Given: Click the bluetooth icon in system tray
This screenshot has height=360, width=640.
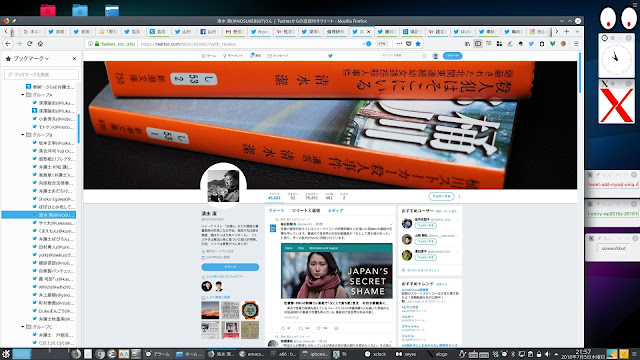Looking at the screenshot, I should (x=513, y=354).
